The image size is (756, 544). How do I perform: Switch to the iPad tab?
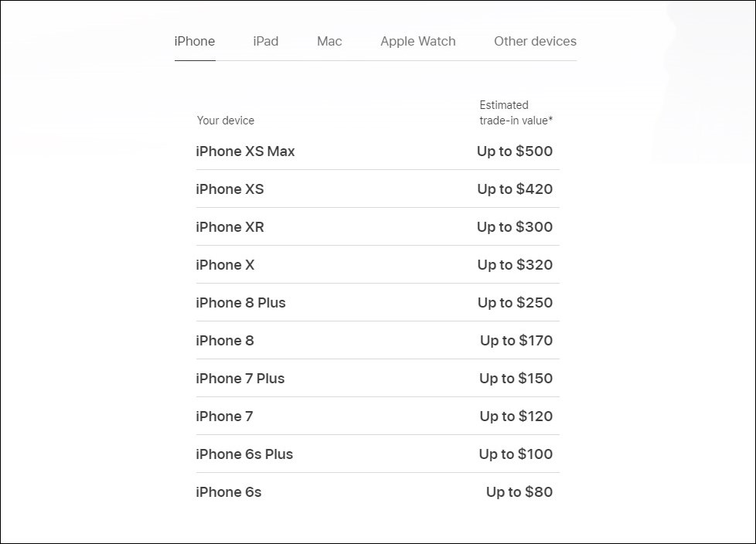click(x=266, y=42)
